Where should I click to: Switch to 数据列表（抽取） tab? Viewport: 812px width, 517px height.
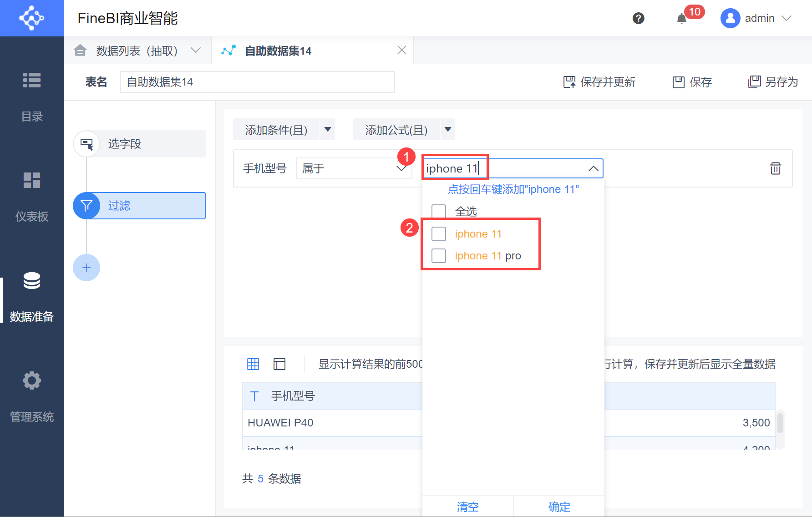pos(137,51)
